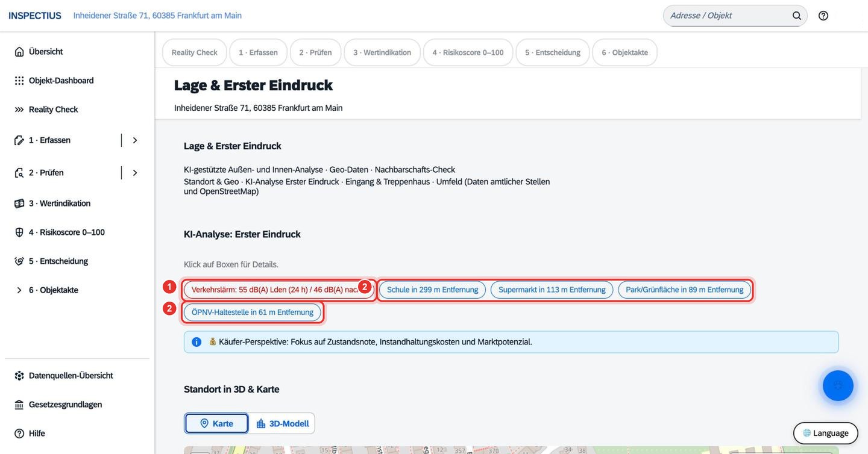Open help via the question mark icon in header
868x454 pixels.
coord(823,16)
